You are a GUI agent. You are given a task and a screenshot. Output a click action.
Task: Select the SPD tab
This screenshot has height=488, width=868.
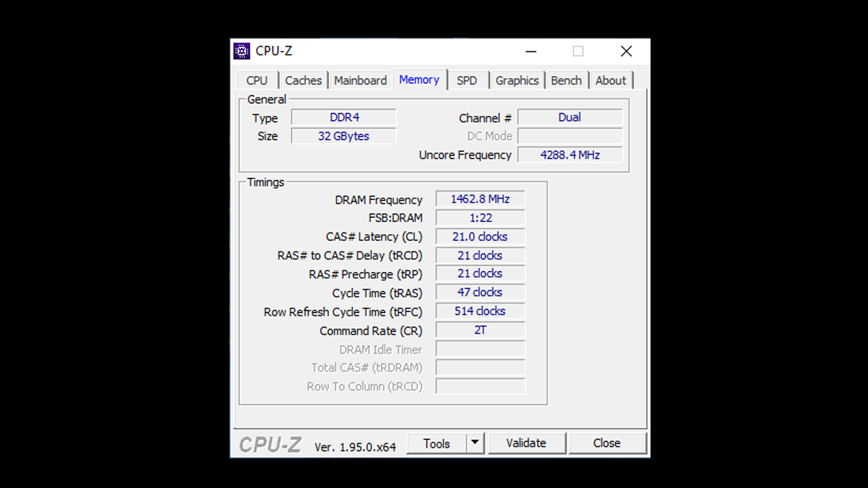pyautogui.click(x=467, y=80)
